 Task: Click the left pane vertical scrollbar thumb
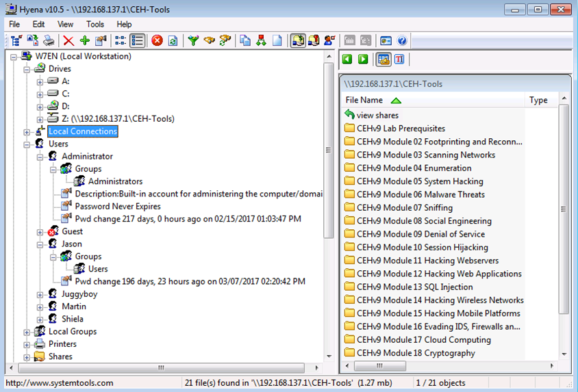tap(329, 151)
